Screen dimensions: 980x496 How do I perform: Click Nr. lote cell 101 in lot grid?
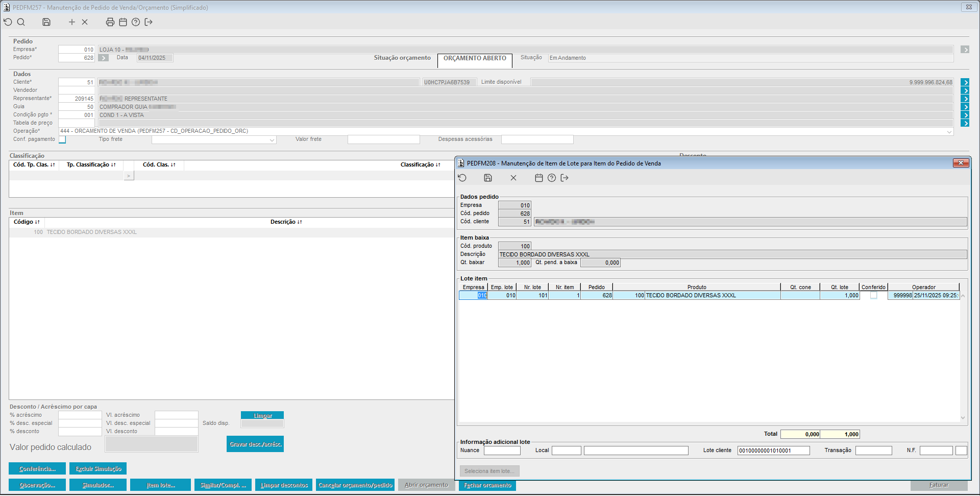[532, 295]
